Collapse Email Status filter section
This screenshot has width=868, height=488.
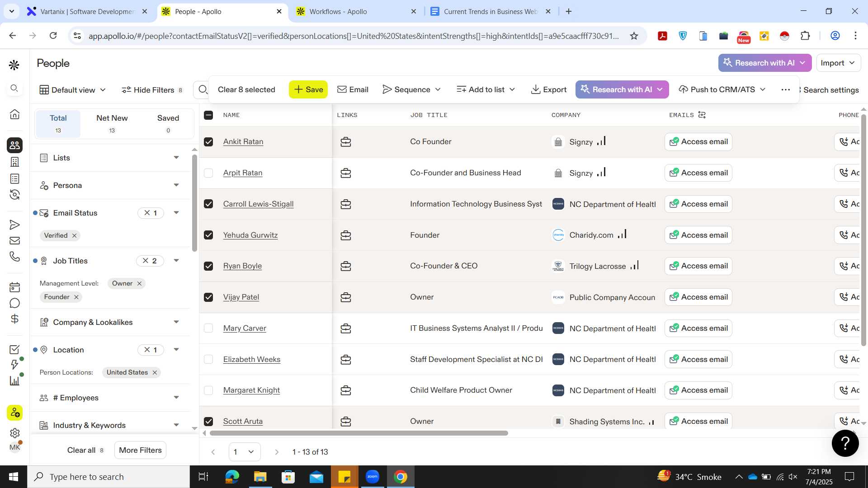[176, 213]
